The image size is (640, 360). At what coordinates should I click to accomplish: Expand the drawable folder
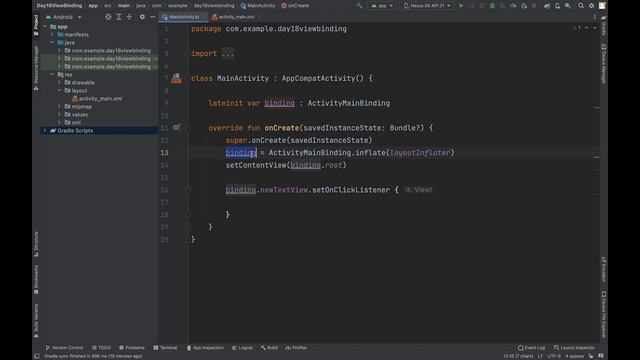coord(60,82)
